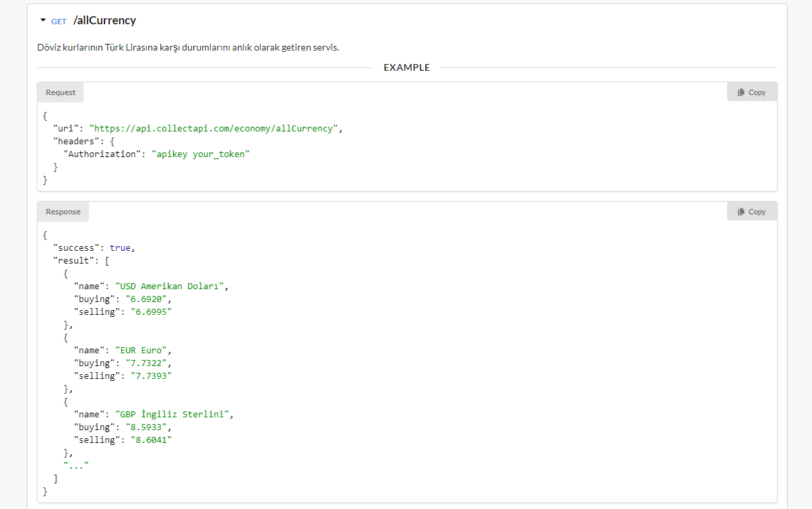Click the "Authorization" key in request

102,154
